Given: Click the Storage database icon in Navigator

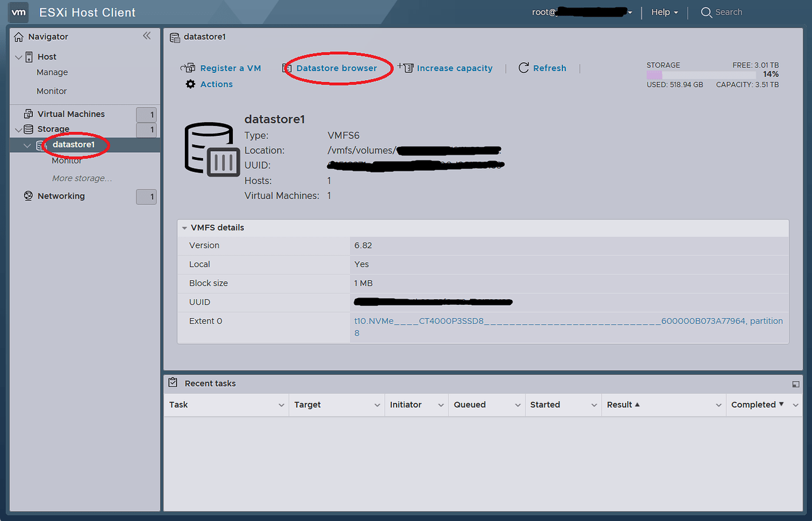Looking at the screenshot, I should 28,129.
